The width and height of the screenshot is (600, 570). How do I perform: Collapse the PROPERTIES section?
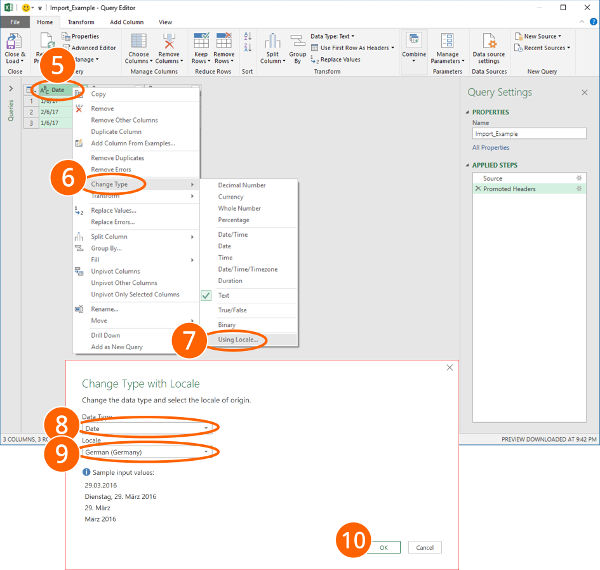[x=468, y=112]
